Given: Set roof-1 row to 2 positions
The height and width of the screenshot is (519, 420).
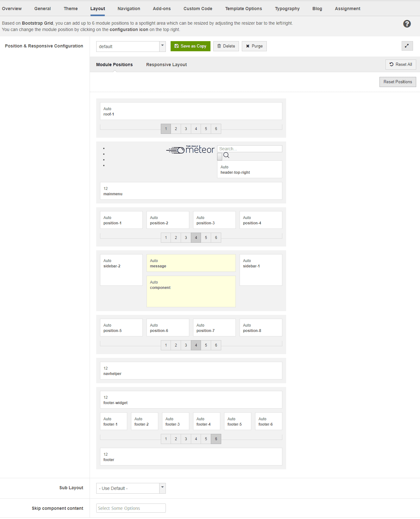Looking at the screenshot, I should click(176, 129).
